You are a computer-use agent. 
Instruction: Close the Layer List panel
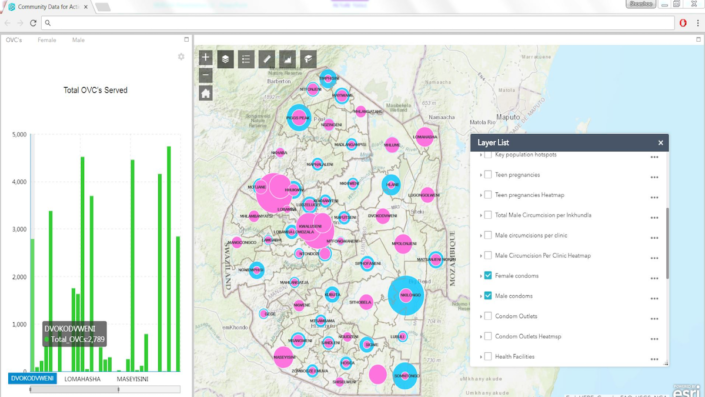click(660, 143)
